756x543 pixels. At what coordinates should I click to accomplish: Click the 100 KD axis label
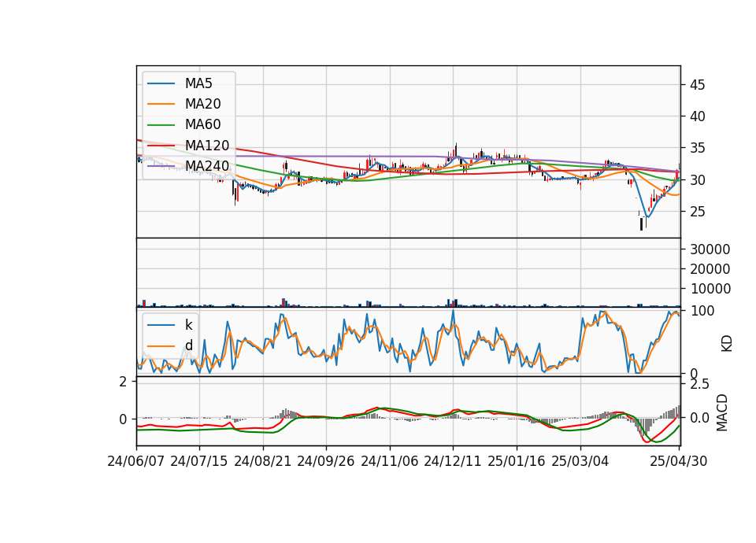(x=702, y=312)
